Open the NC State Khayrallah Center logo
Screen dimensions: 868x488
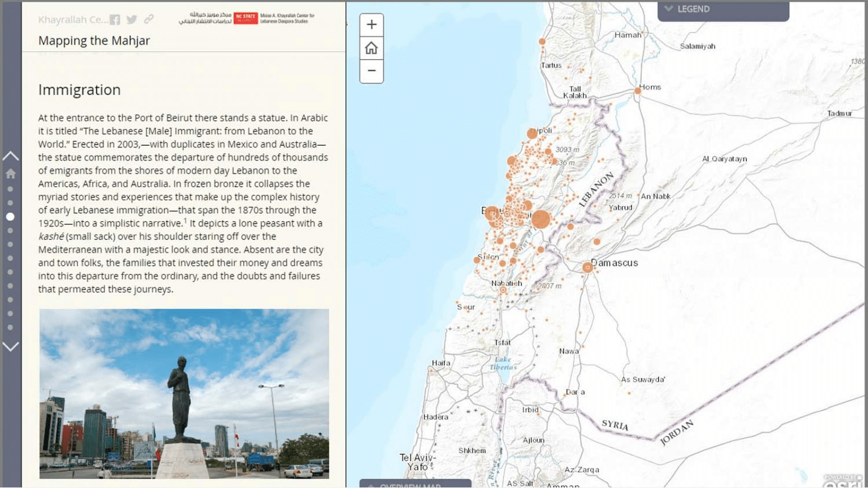[247, 18]
